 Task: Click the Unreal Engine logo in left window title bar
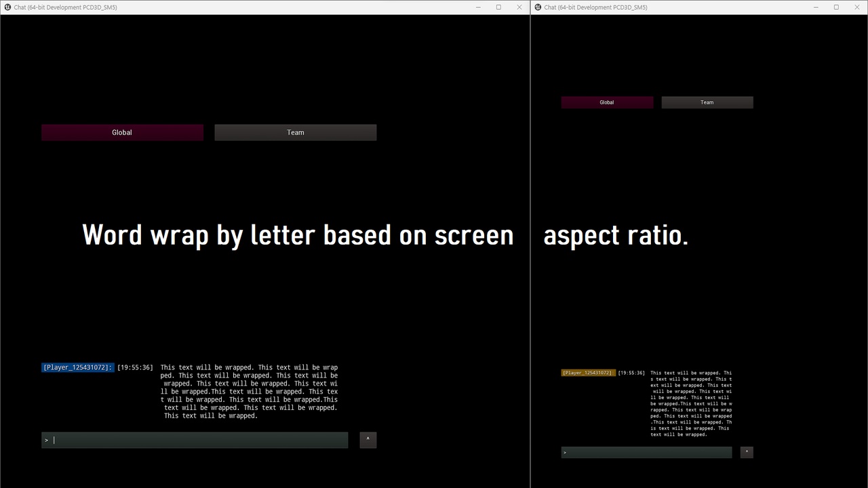click(x=7, y=7)
